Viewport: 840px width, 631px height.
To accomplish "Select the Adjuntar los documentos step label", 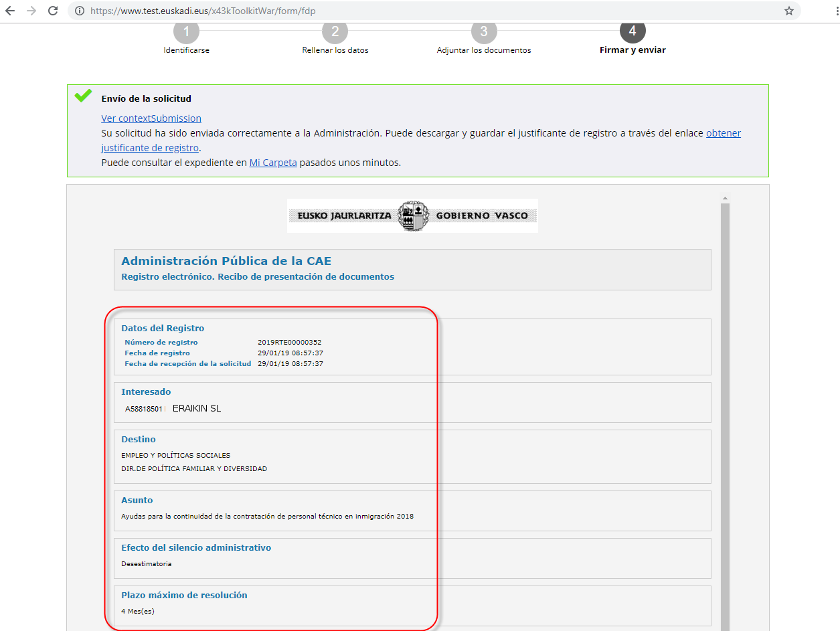I will [484, 50].
